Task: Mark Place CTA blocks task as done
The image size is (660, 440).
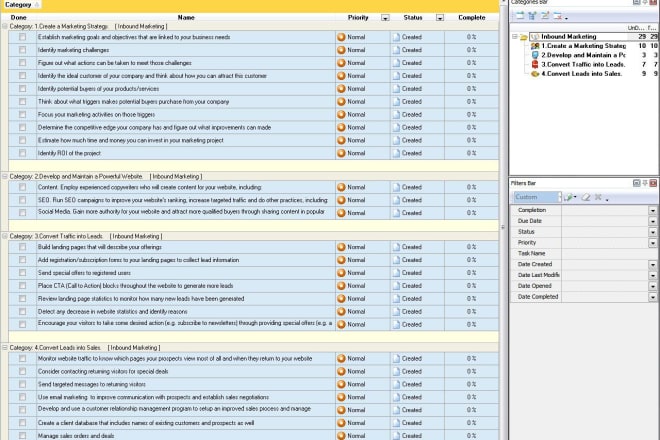Action: coord(22,285)
